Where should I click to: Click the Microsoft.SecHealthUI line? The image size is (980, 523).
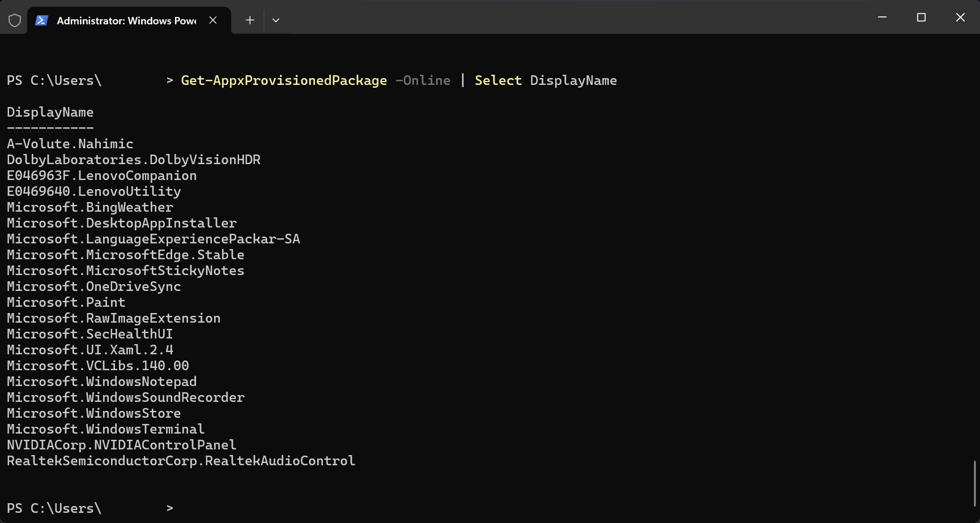click(90, 334)
